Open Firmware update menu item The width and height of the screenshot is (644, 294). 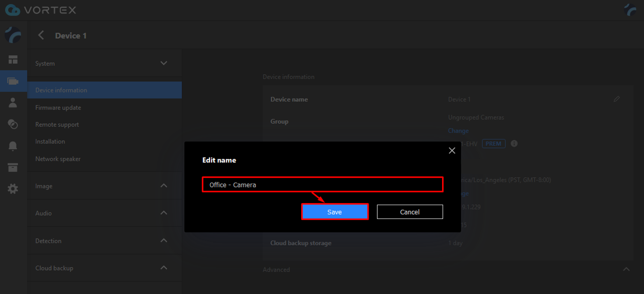(58, 108)
